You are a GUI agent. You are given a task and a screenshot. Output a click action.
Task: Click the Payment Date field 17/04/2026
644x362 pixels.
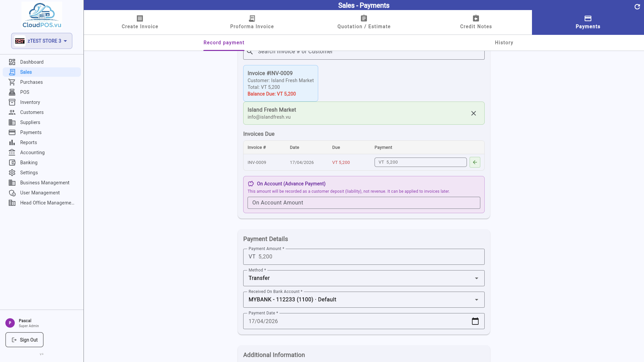[x=364, y=321]
